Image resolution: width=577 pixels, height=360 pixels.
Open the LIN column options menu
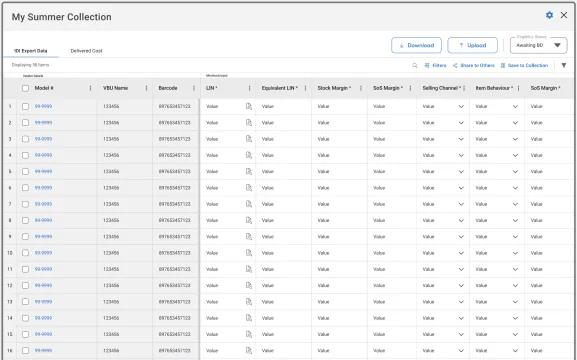pos(249,88)
